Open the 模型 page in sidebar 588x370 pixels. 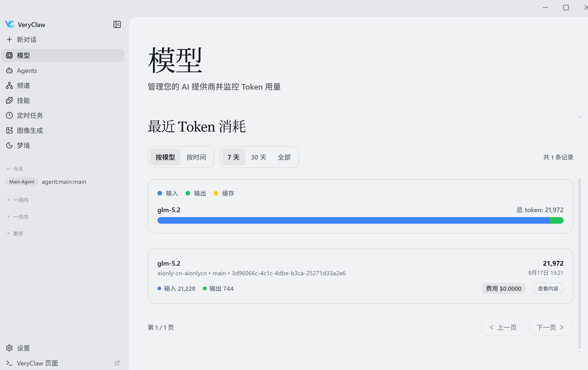click(63, 55)
